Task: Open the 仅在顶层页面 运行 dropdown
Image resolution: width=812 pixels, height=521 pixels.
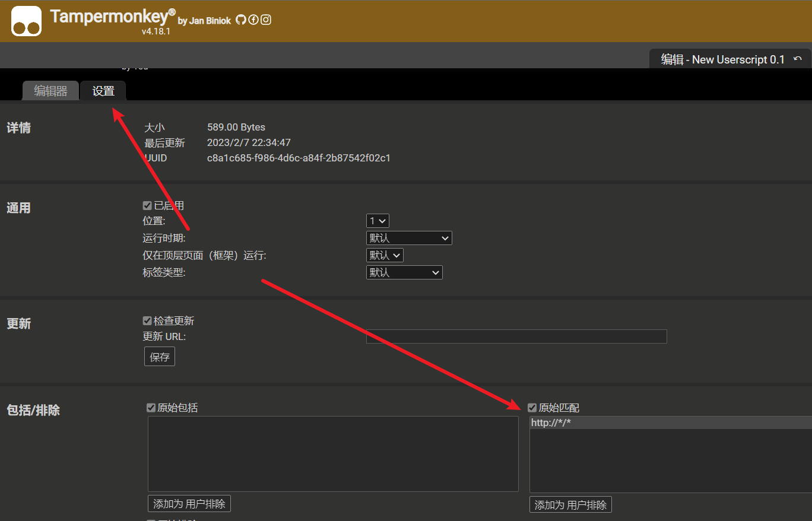Action: pyautogui.click(x=385, y=255)
